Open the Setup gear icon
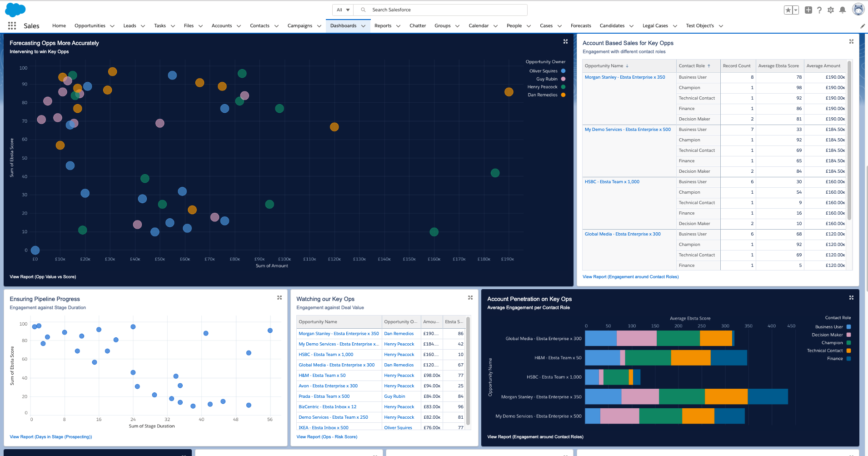 [831, 10]
